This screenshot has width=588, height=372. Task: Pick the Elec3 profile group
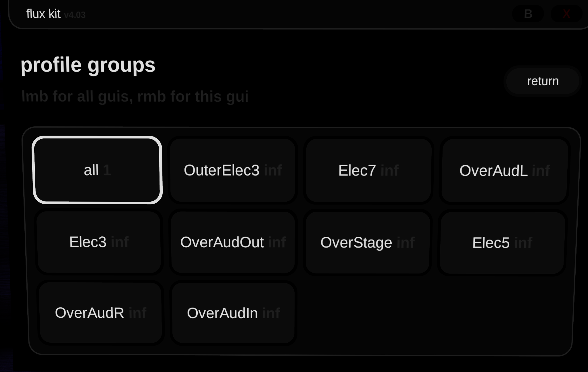99,242
